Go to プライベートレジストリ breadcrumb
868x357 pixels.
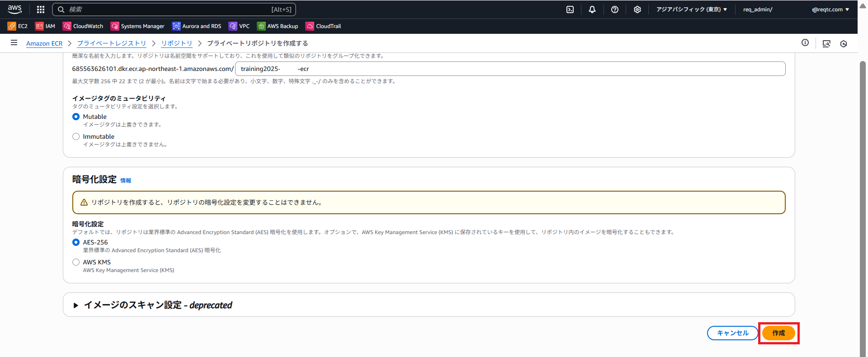point(112,43)
